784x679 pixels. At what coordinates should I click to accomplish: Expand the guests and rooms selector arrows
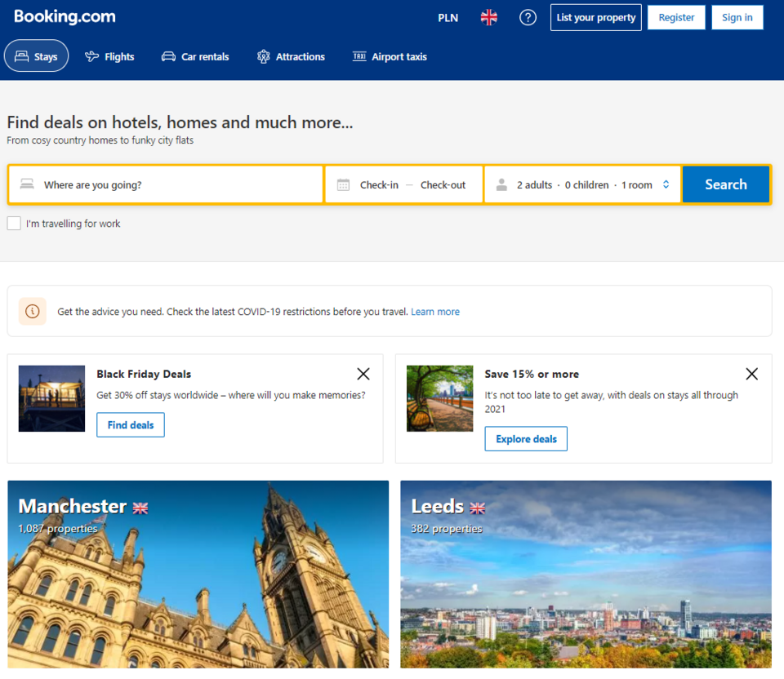click(666, 184)
